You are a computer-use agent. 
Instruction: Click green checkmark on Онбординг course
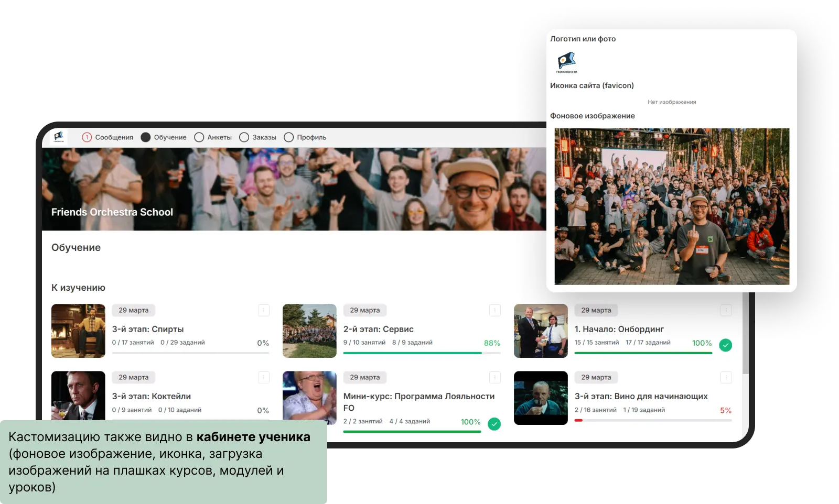point(725,345)
